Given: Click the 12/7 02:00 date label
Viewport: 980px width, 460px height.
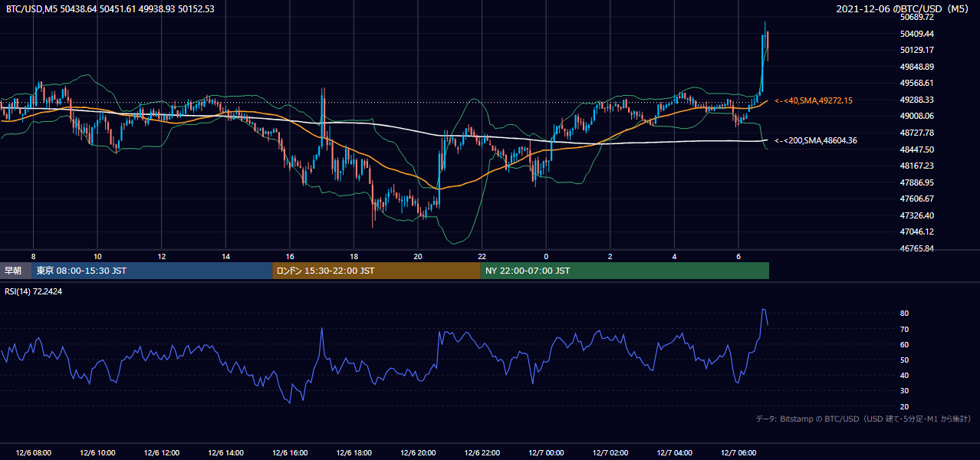Looking at the screenshot, I should pyautogui.click(x=610, y=452).
